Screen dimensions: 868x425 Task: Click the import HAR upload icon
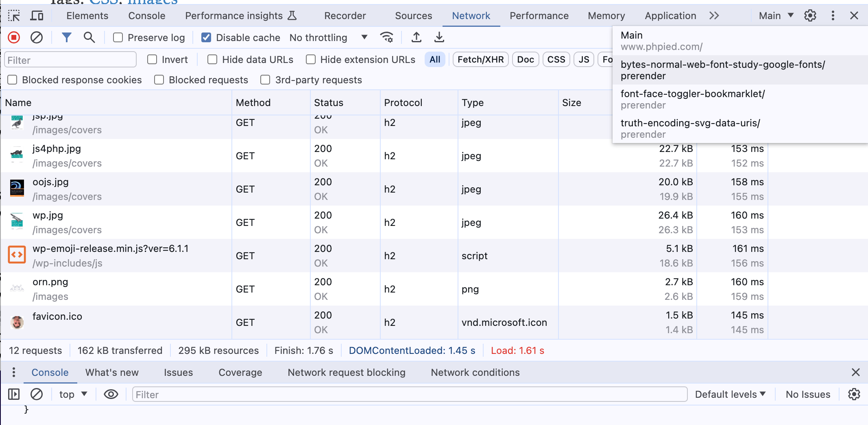pos(416,38)
